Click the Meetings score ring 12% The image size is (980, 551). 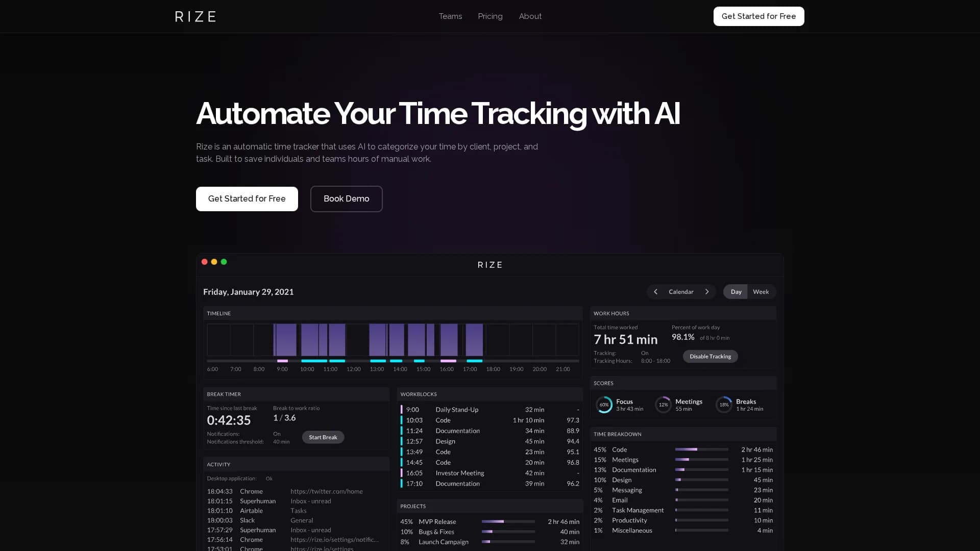(663, 405)
